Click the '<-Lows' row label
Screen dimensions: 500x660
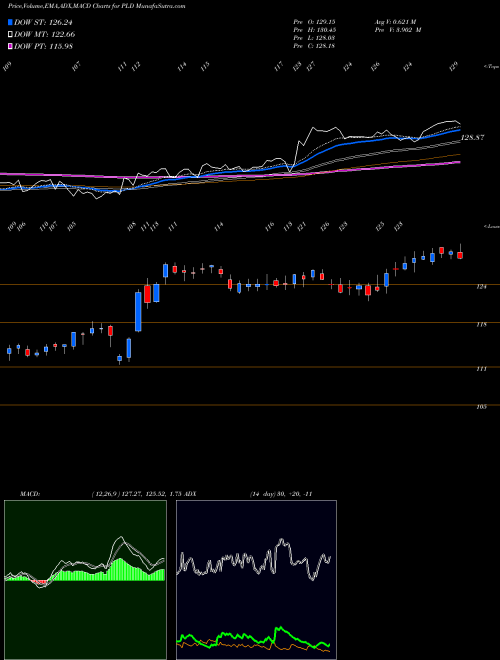point(491,226)
